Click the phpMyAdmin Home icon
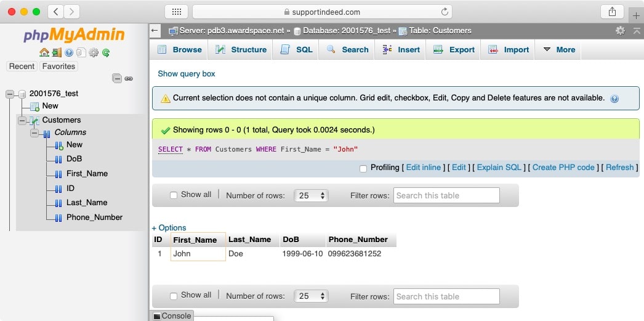 [44, 53]
